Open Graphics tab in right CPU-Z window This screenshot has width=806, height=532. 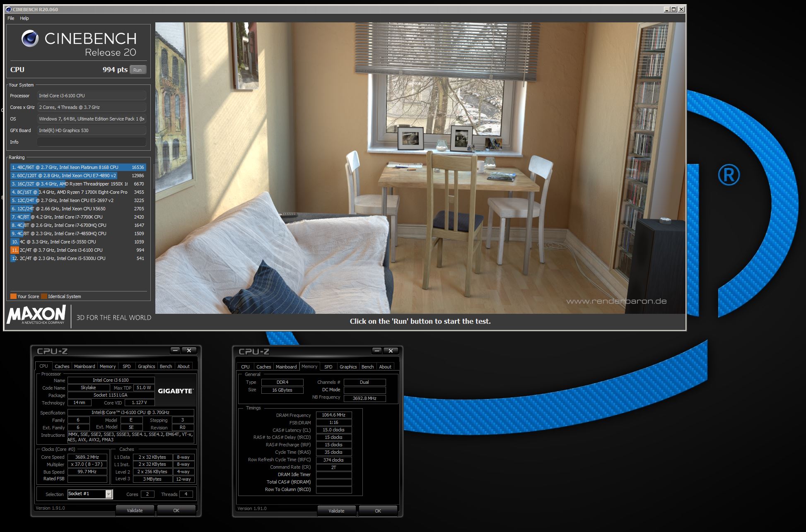[x=348, y=367]
